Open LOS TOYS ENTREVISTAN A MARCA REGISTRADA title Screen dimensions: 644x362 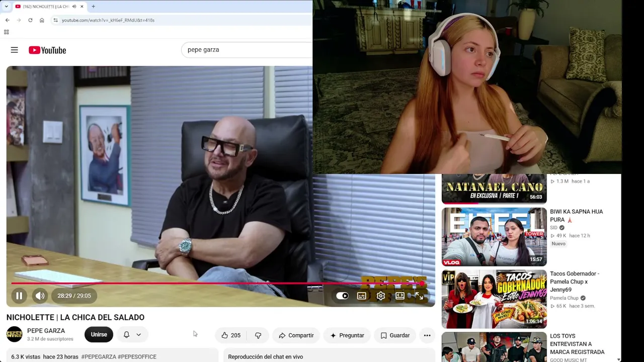(x=577, y=344)
